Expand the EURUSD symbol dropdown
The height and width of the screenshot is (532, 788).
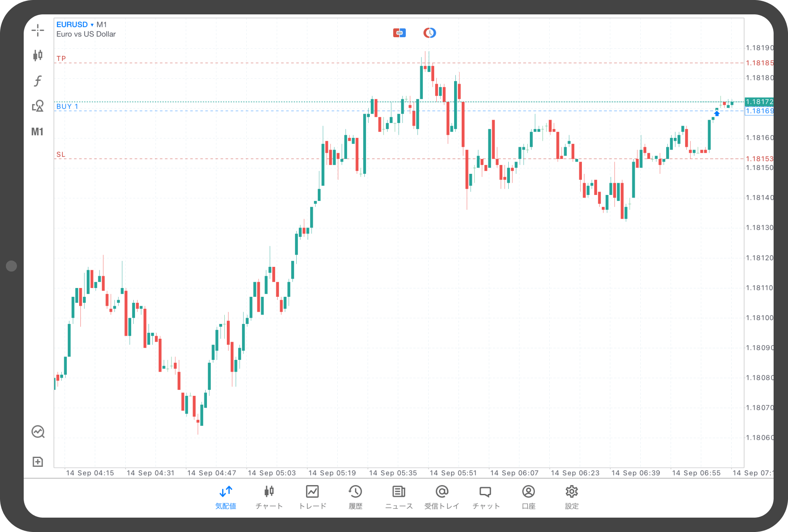pyautogui.click(x=75, y=25)
